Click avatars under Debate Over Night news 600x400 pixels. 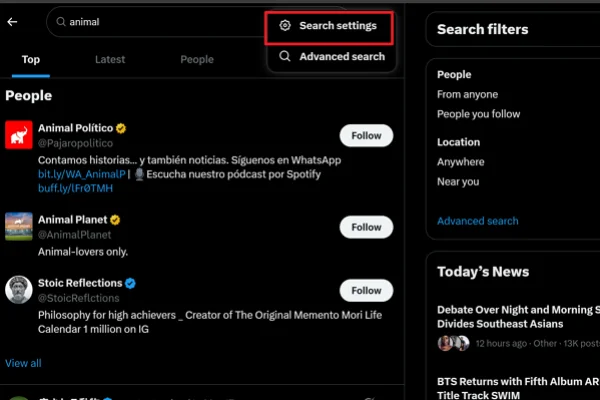[x=453, y=343]
